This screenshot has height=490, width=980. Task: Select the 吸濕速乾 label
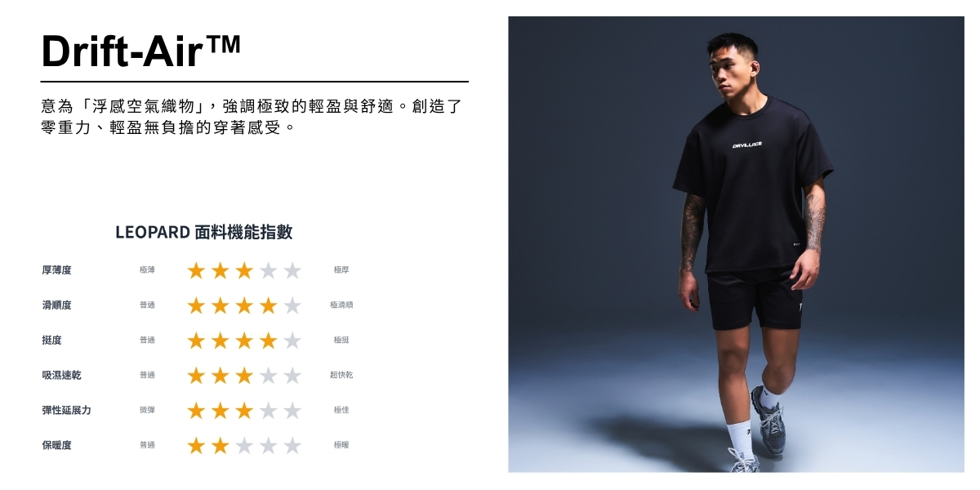(61, 375)
